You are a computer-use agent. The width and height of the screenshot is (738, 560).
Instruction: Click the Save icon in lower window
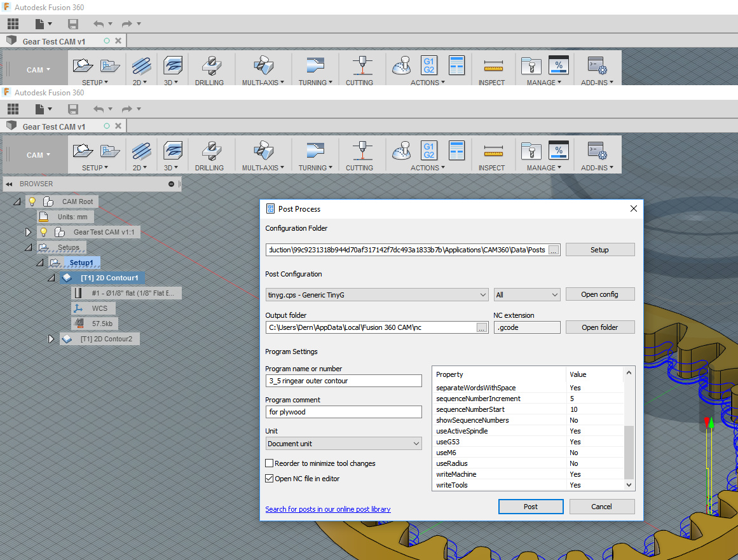[73, 109]
